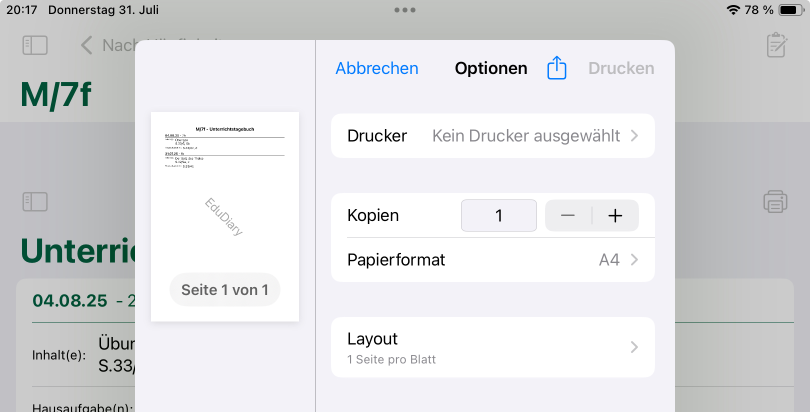The image size is (810, 412).
Task: Increase copies with the plus button
Action: [x=615, y=216]
